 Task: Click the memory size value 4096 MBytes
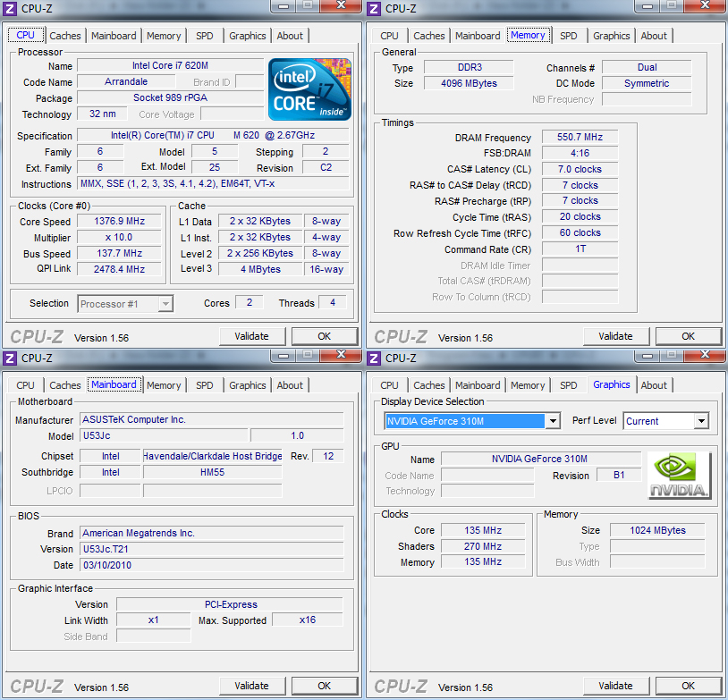(x=469, y=83)
